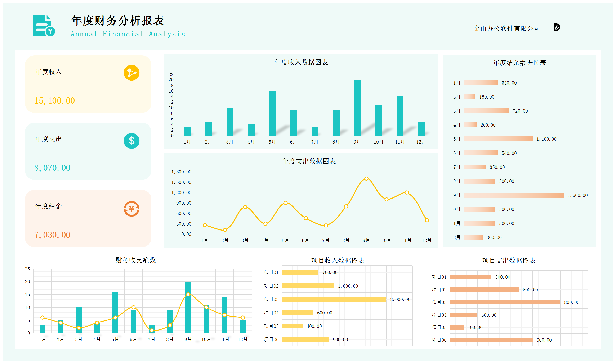This screenshot has width=616, height=364.
Task: Click the 项目06 bar labeled 600.00
Action: (491, 340)
